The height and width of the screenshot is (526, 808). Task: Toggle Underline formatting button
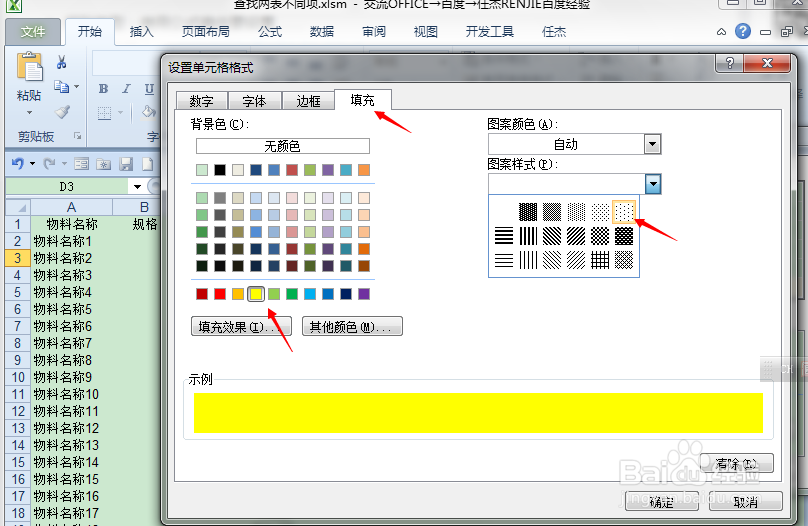[x=149, y=89]
